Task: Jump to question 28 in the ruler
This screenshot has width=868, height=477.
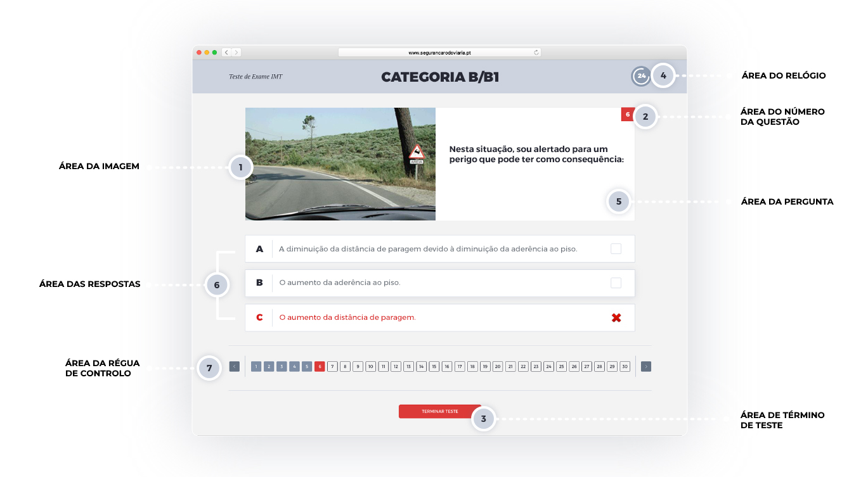Action: pyautogui.click(x=599, y=366)
